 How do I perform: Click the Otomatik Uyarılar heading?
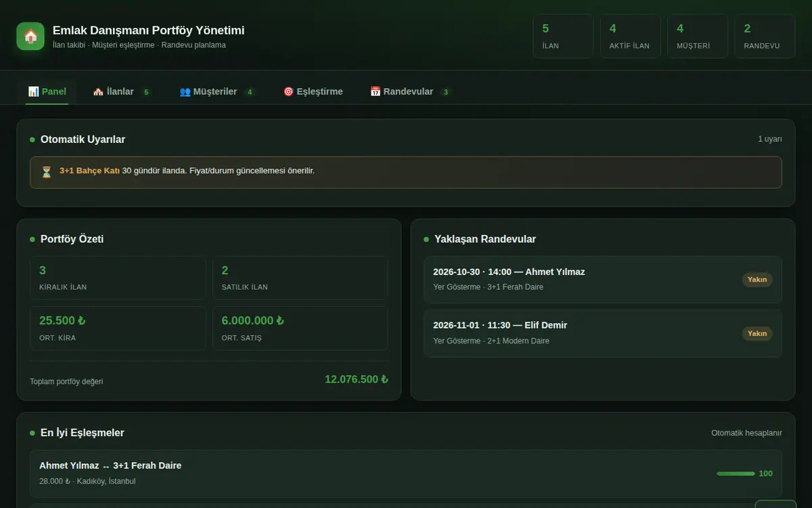click(83, 140)
